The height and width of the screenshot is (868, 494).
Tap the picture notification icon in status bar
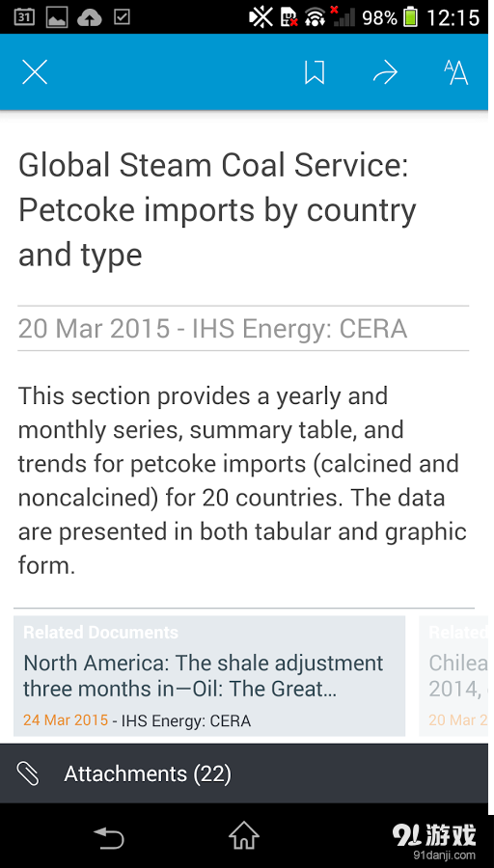coord(57,17)
